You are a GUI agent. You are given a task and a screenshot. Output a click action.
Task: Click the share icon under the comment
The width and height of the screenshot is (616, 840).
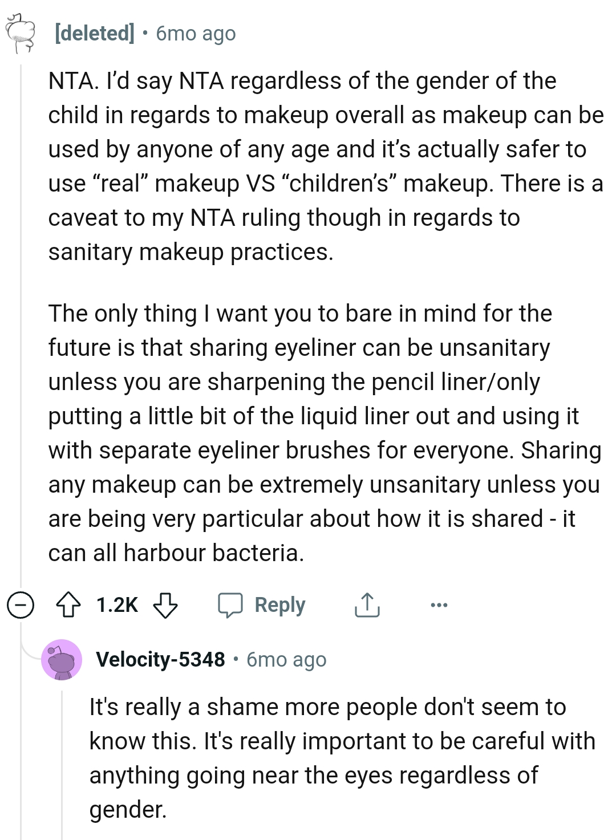point(367,605)
